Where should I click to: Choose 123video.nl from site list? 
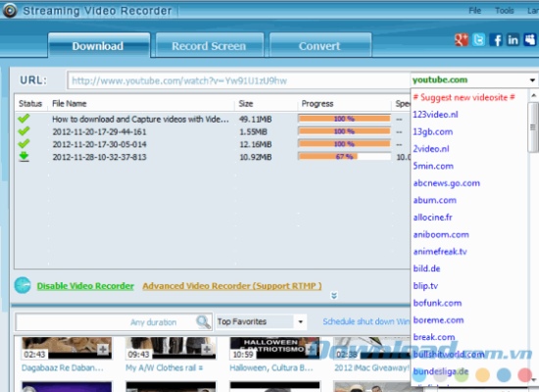coord(435,115)
